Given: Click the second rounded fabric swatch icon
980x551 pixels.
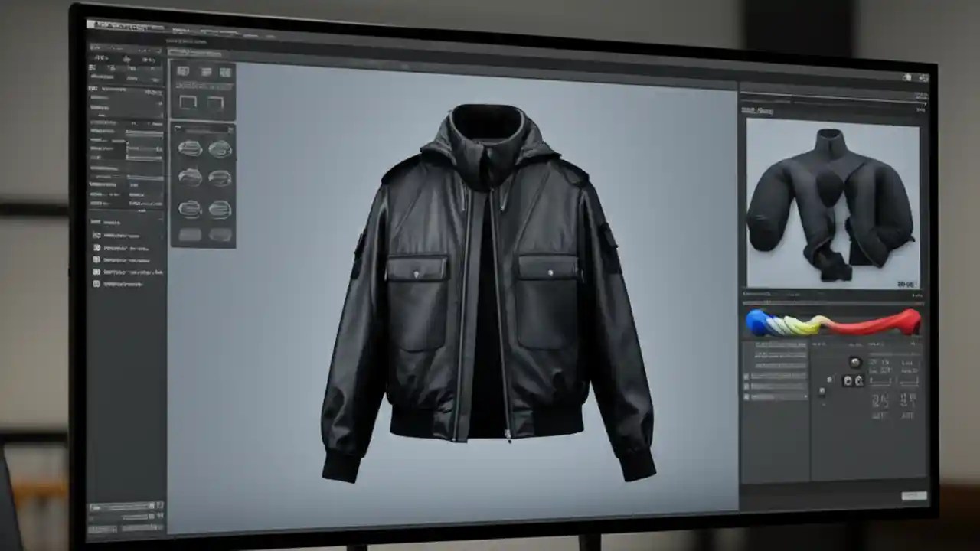Looking at the screenshot, I should [222, 149].
